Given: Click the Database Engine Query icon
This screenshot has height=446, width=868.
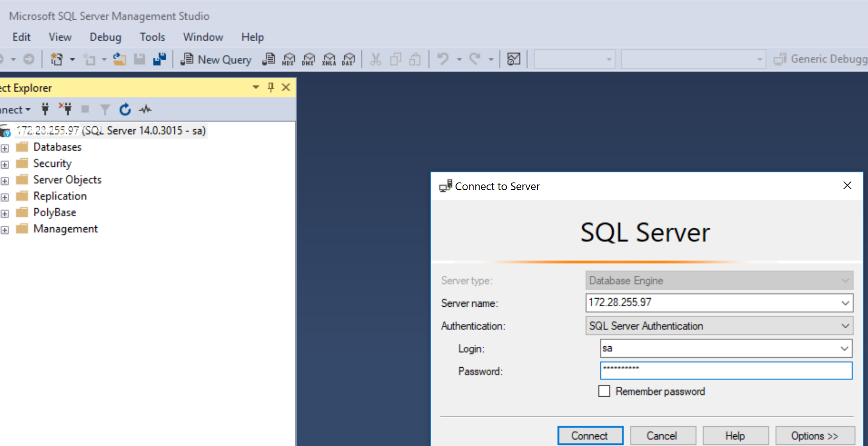Looking at the screenshot, I should click(269, 59).
